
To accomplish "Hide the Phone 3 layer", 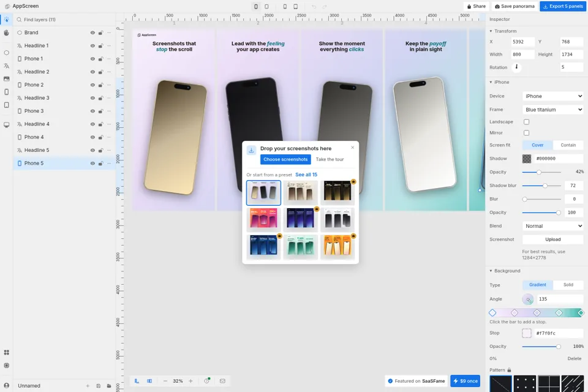I will coord(92,111).
